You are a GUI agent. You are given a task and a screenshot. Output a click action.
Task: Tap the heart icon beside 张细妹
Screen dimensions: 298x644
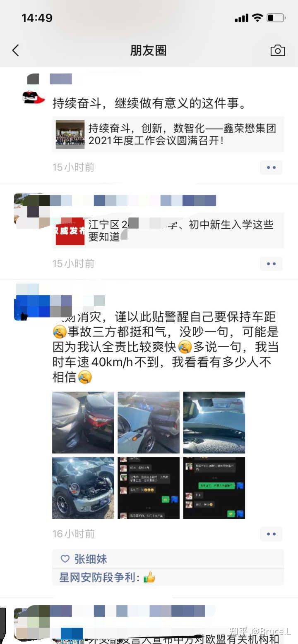tap(65, 559)
